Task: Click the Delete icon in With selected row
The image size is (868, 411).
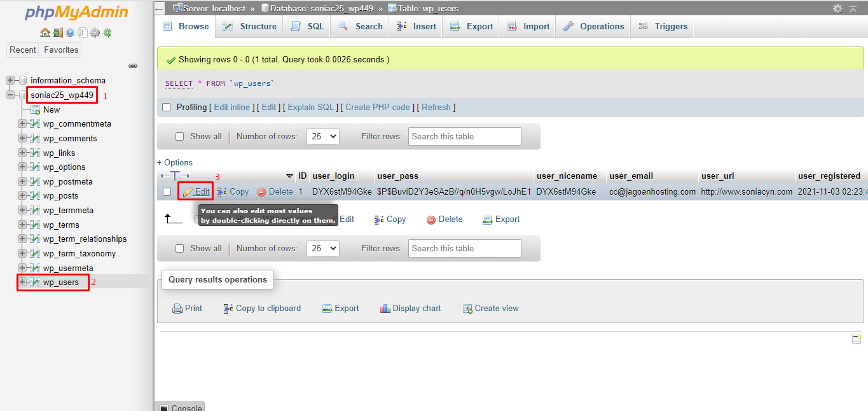Action: click(x=431, y=219)
